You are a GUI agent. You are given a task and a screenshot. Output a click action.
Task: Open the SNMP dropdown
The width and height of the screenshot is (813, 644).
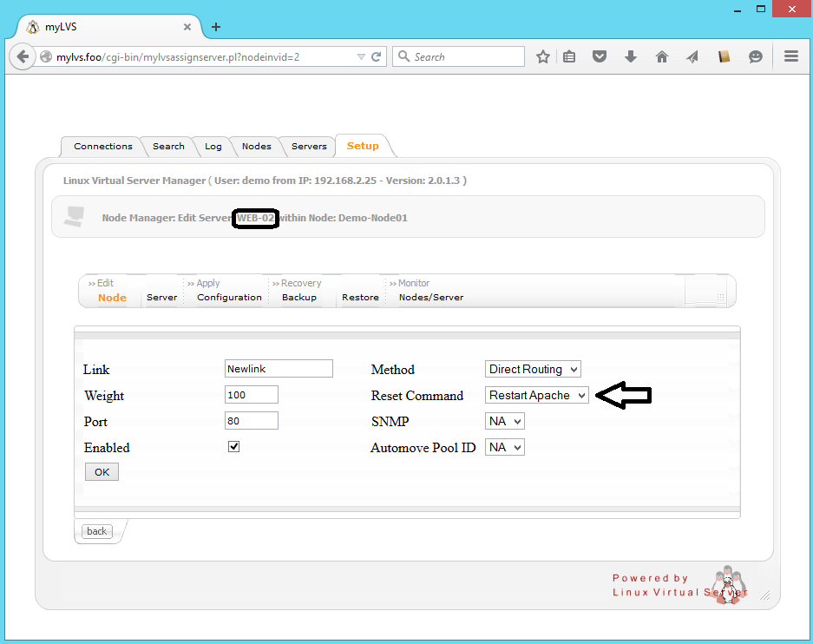(505, 422)
